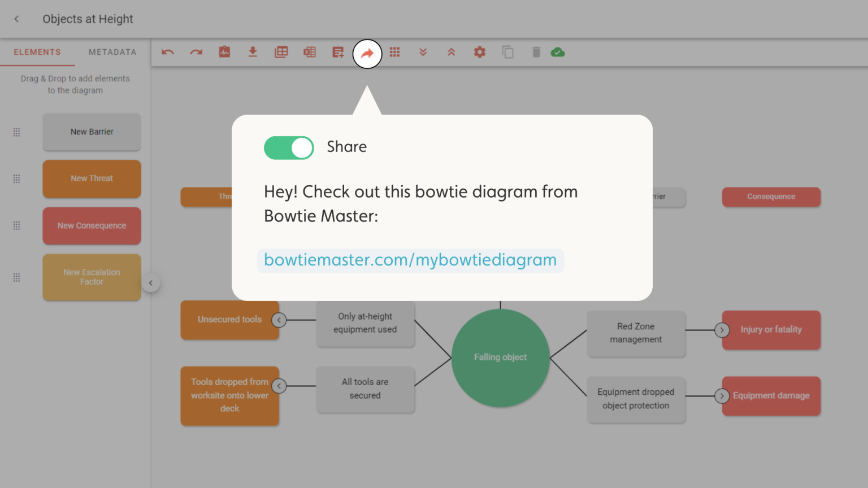
Task: Open the grid dots icon in the toolbar
Action: tap(394, 53)
